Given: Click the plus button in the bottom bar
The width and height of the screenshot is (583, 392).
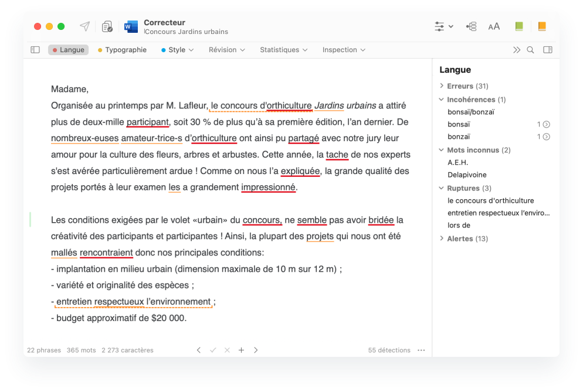Looking at the screenshot, I should (x=241, y=350).
